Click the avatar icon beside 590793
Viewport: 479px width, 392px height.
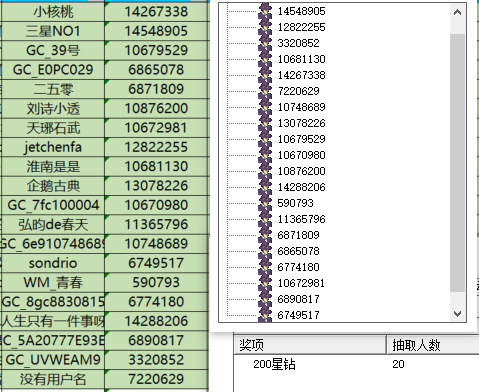pos(265,203)
